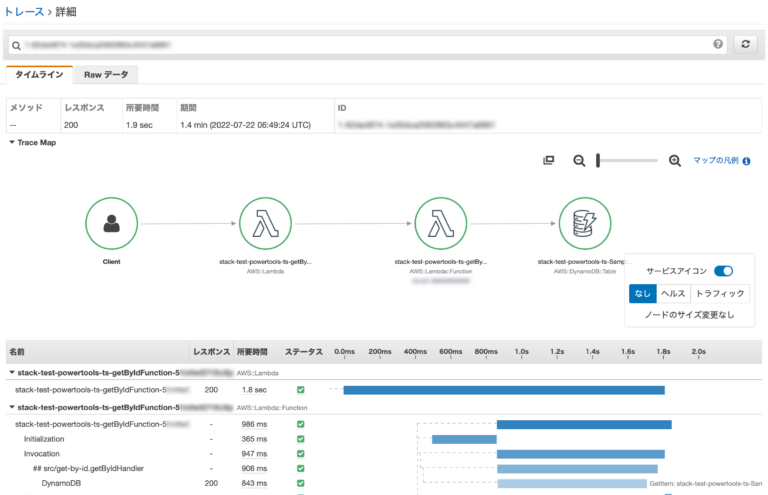Select the AWS::Lambda node icon
The width and height of the screenshot is (768, 495).
click(x=265, y=223)
